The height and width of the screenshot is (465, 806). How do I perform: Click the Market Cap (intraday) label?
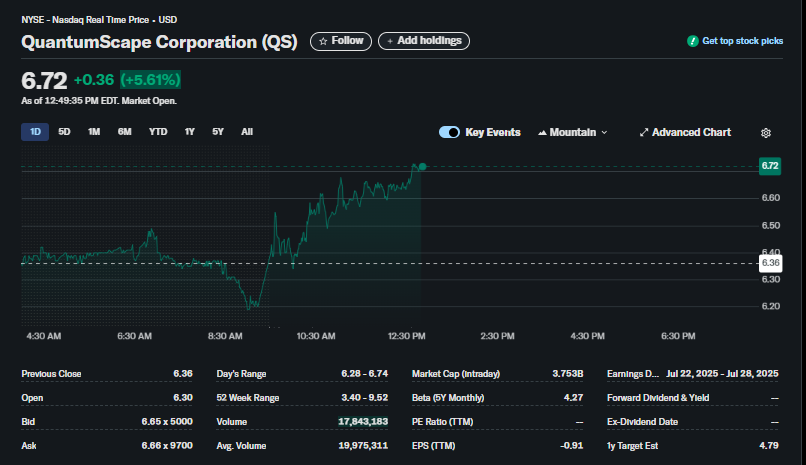pyautogui.click(x=456, y=374)
